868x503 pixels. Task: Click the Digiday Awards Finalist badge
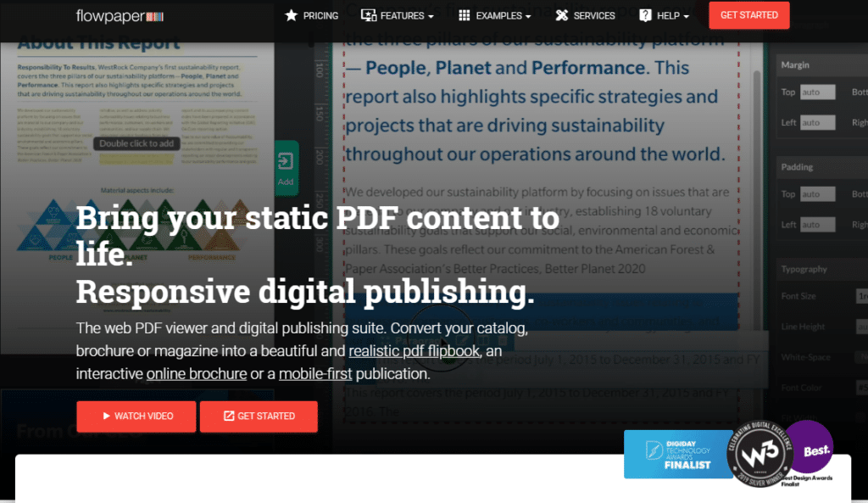676,454
